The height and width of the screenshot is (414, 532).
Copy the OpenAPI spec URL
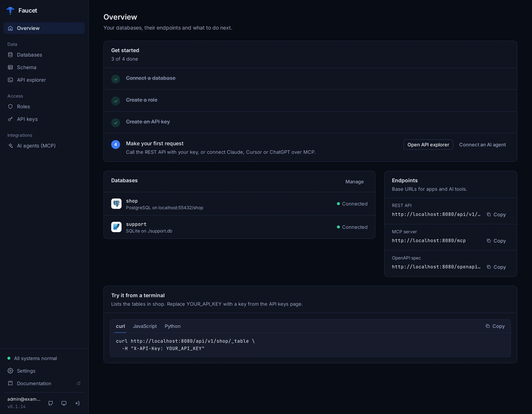pyautogui.click(x=496, y=267)
